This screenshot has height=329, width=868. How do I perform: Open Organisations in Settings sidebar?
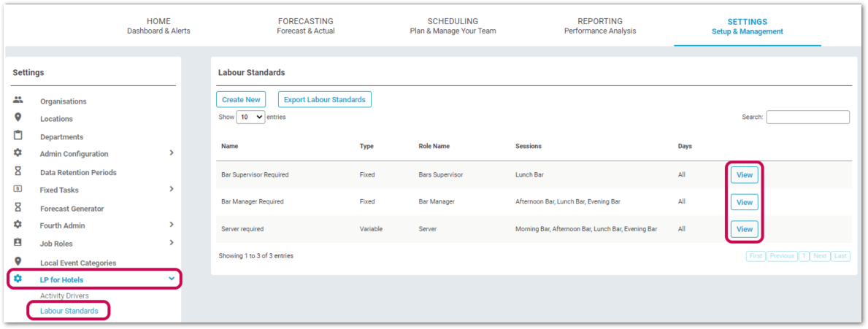(x=63, y=101)
